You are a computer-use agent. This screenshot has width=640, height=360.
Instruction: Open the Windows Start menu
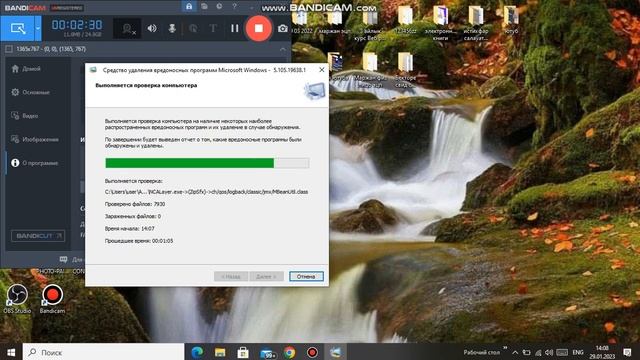click(11, 352)
